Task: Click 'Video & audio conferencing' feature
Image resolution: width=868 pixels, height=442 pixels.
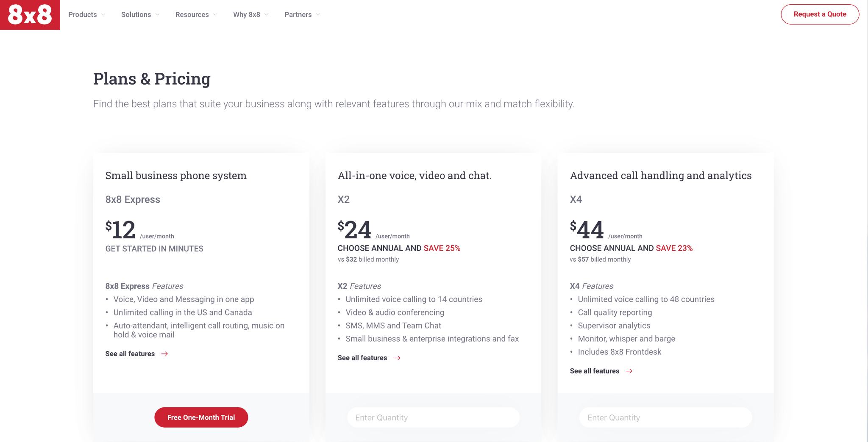Action: click(395, 312)
